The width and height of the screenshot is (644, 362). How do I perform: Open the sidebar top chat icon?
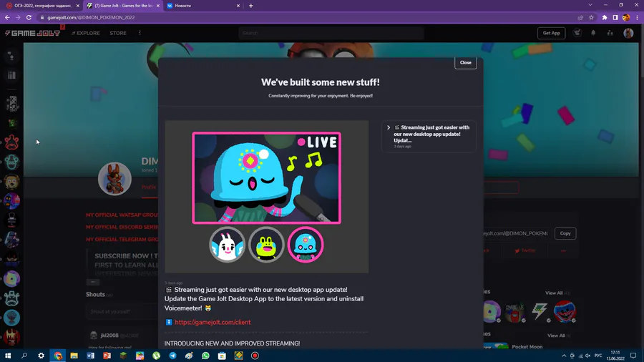[x=11, y=57]
